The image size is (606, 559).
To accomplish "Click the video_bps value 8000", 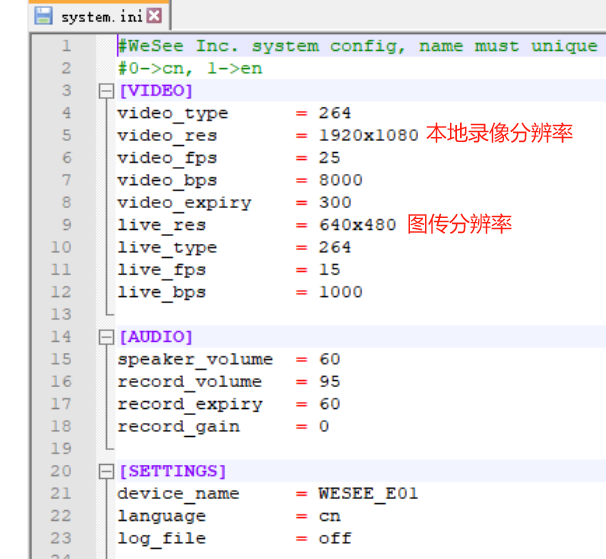I will [x=340, y=180].
